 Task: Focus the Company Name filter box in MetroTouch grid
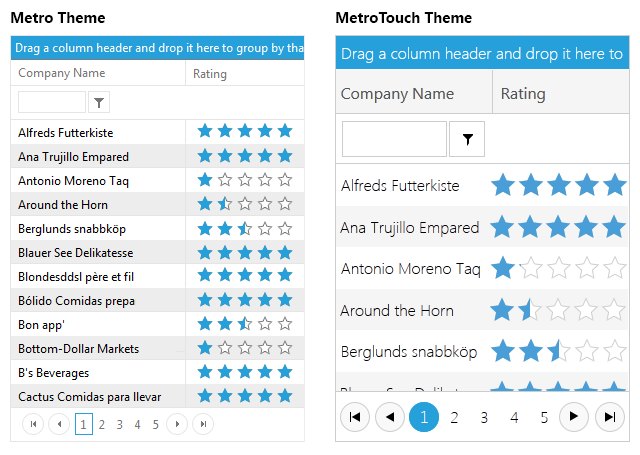click(x=394, y=139)
